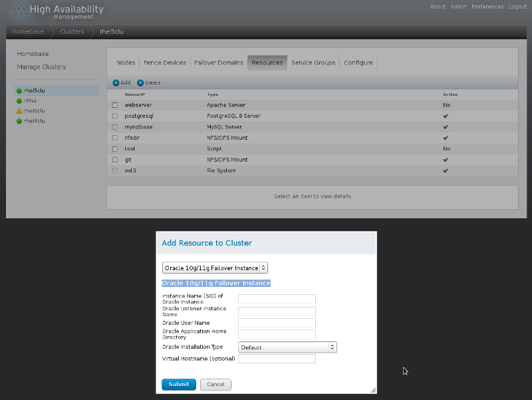This screenshot has width=532, height=400.
Task: Check the postgresql resource checkbox
Action: pos(114,116)
